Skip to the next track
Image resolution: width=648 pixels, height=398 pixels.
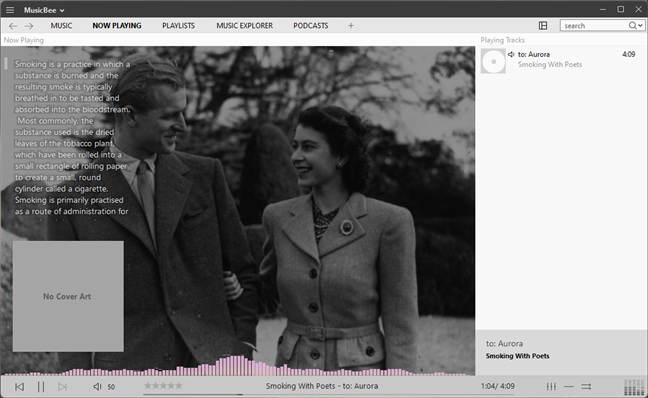62,387
